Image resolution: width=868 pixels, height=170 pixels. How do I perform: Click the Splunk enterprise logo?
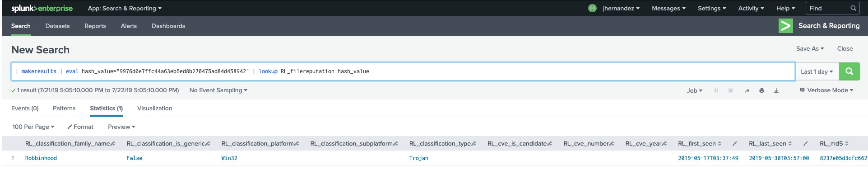point(42,8)
